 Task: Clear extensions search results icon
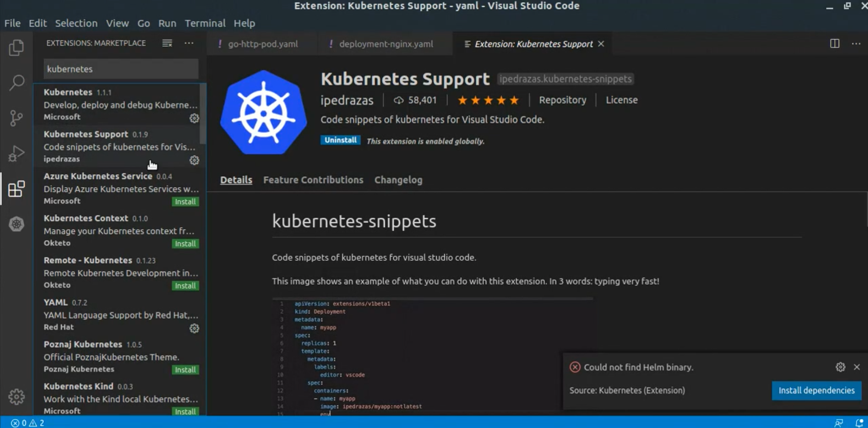coord(167,43)
